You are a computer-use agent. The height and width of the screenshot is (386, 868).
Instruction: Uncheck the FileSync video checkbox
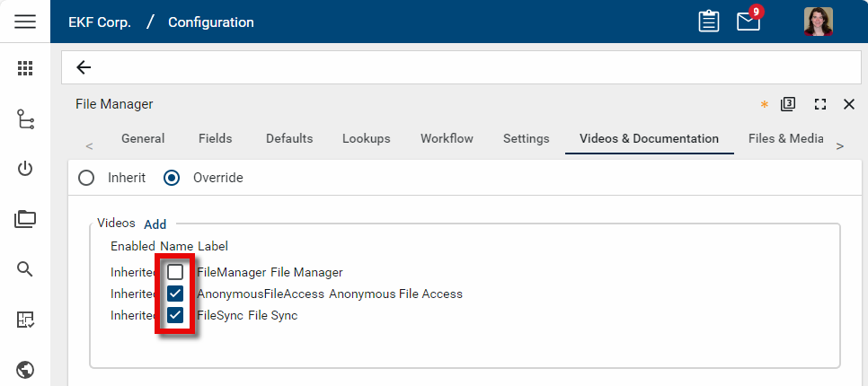(x=175, y=315)
